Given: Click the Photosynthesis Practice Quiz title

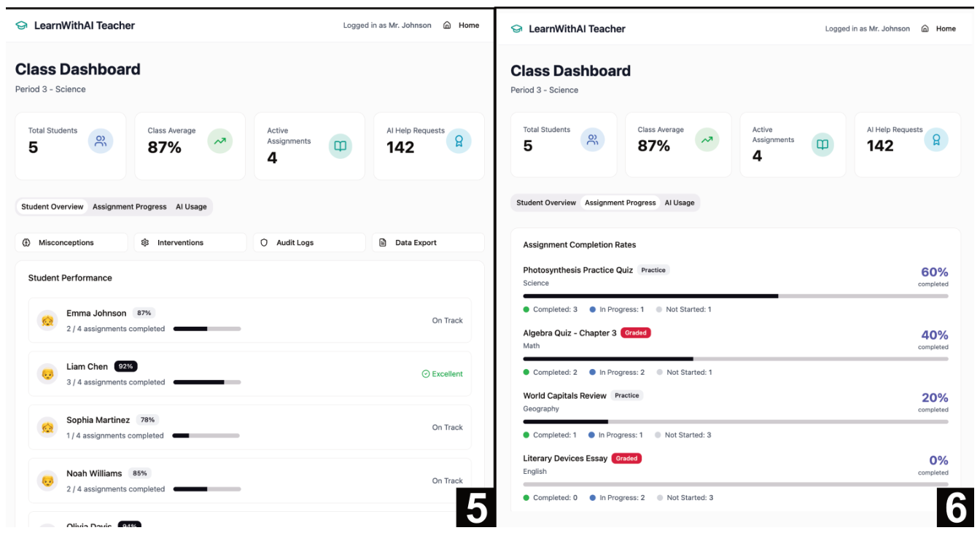Looking at the screenshot, I should 578,270.
